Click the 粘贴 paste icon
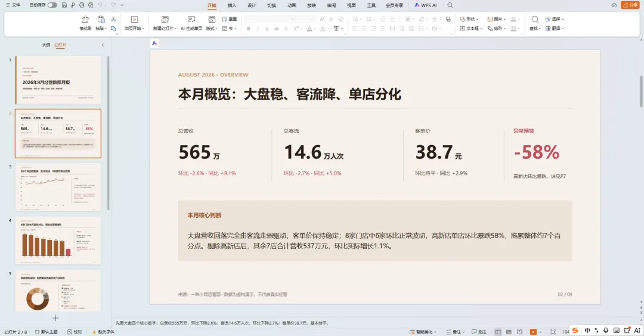The height and width of the screenshot is (336, 644). coord(101,19)
